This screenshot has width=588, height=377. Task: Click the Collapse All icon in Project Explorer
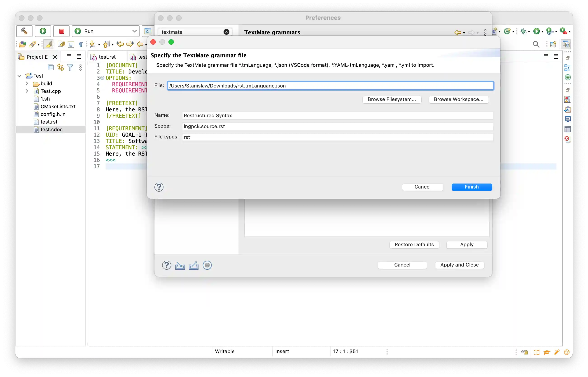pyautogui.click(x=51, y=68)
